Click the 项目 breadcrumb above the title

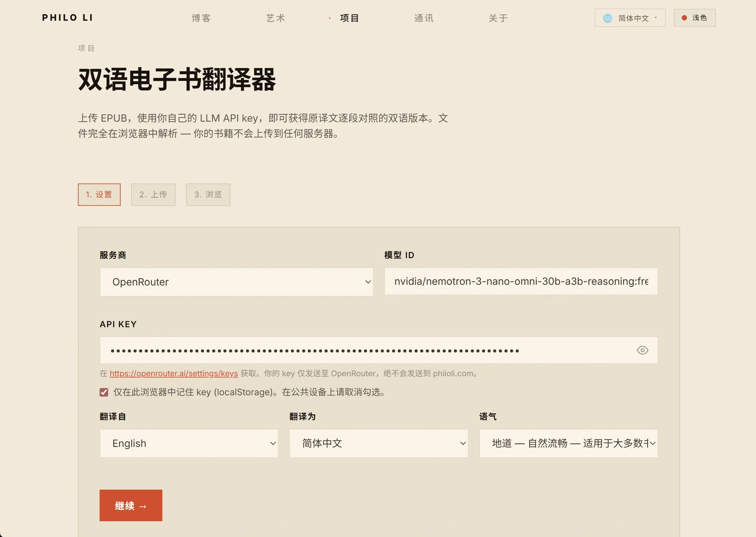86,48
